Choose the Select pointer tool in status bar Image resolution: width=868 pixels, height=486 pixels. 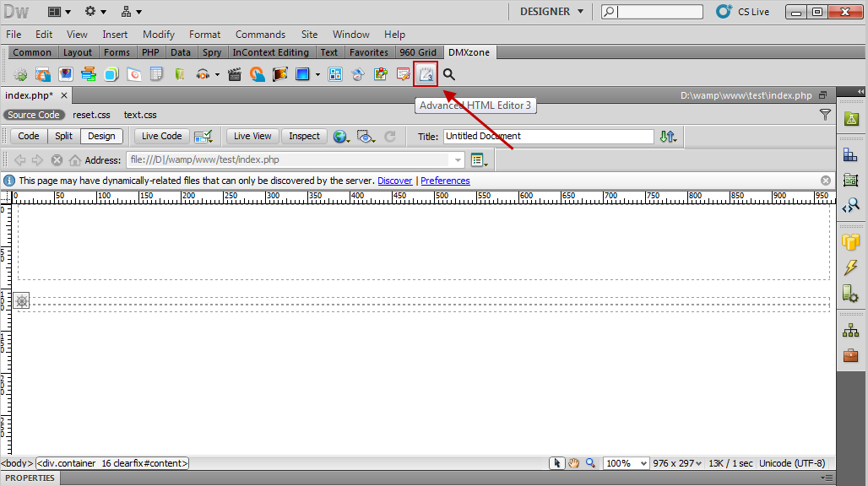tap(557, 463)
